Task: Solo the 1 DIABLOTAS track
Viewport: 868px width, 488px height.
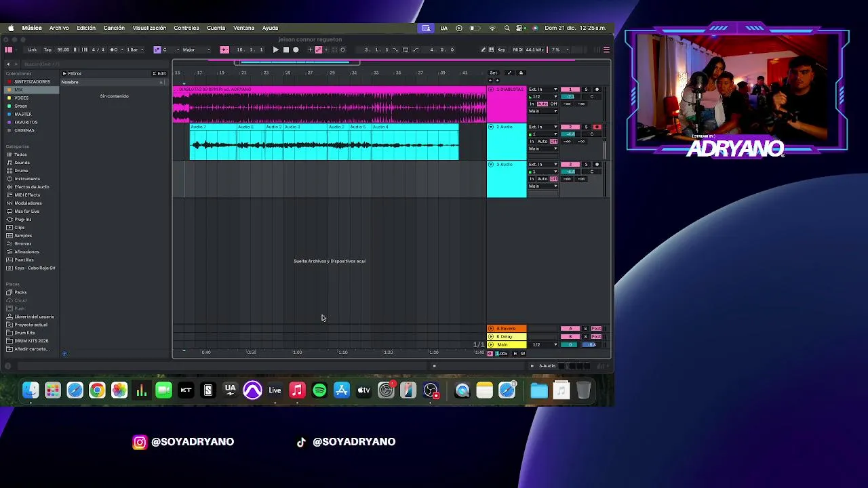Action: pos(586,89)
